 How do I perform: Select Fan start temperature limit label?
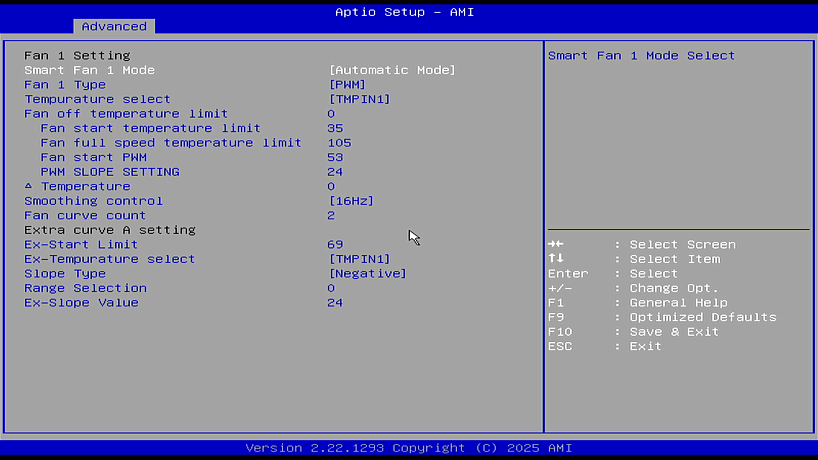pyautogui.click(x=150, y=128)
